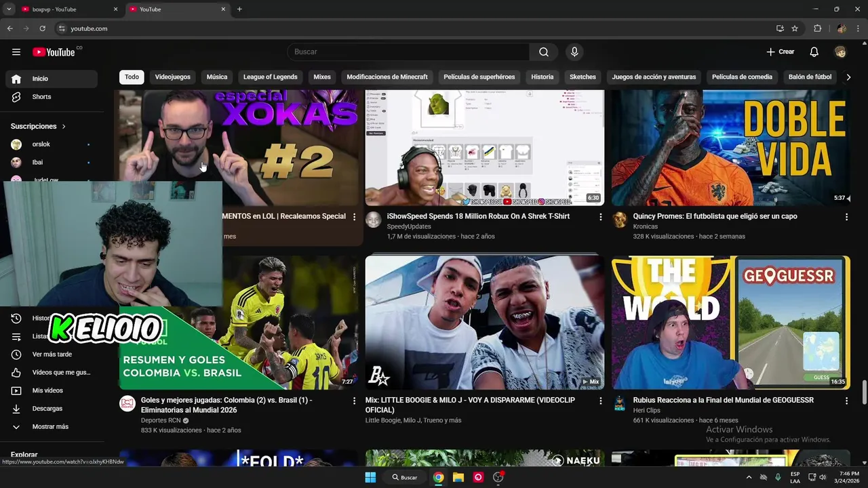Click the Buscar search field

[x=408, y=52]
